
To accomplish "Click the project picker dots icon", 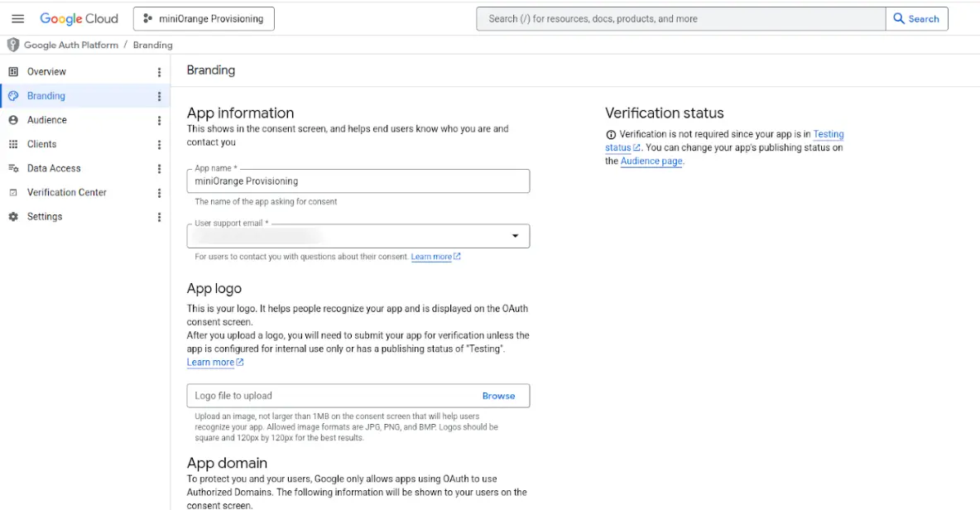I will 147,19.
